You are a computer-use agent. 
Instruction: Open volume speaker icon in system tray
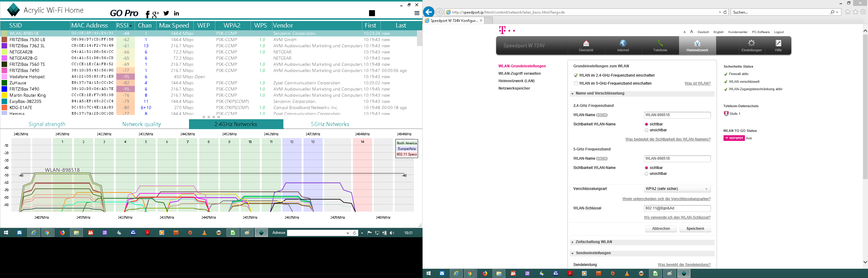(392, 233)
